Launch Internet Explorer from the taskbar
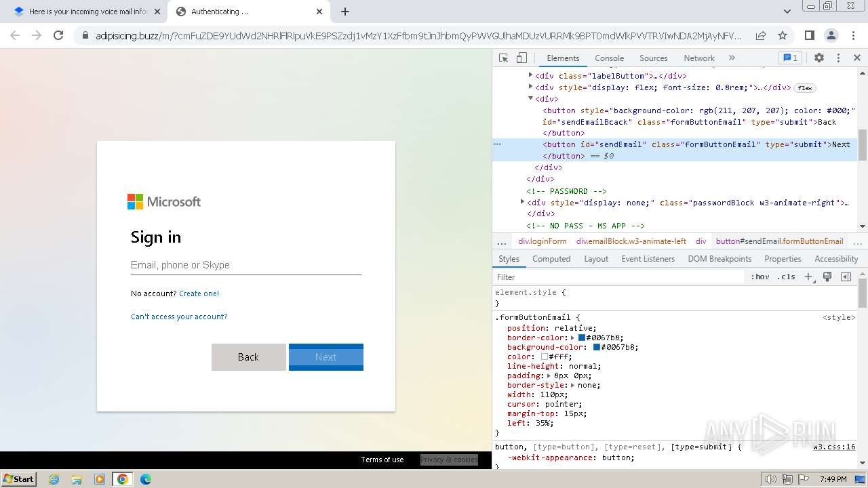 pos(54,479)
